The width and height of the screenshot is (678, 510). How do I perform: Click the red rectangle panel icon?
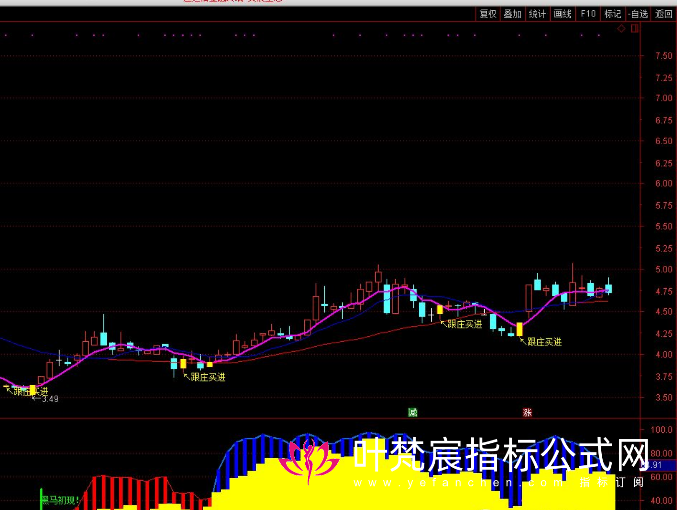pyautogui.click(x=634, y=29)
